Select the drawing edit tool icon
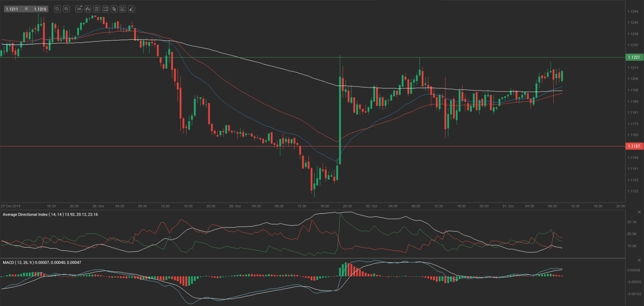Viewport: 644px width, 306px height. click(x=123, y=9)
